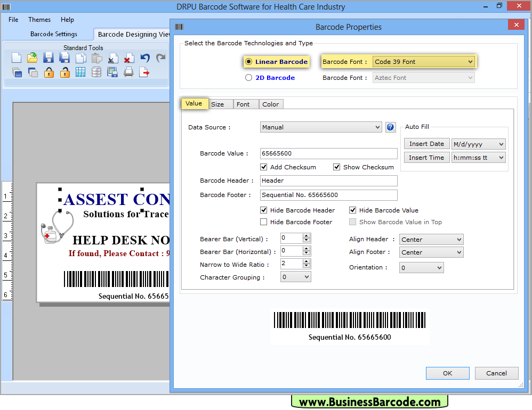Viewport: 532px width, 410px height.
Task: Select the Value tab
Action: pyautogui.click(x=194, y=103)
